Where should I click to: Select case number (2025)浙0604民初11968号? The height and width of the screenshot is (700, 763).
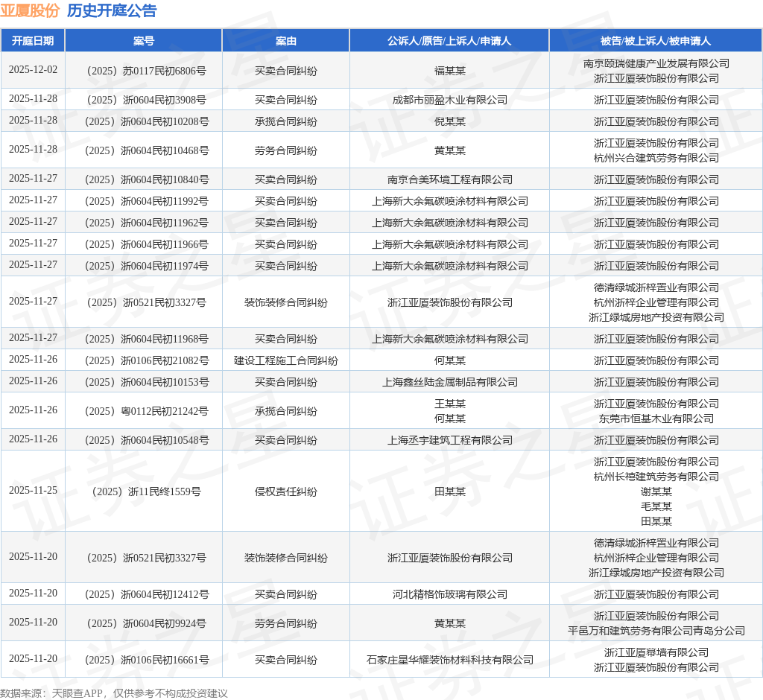tap(147, 339)
